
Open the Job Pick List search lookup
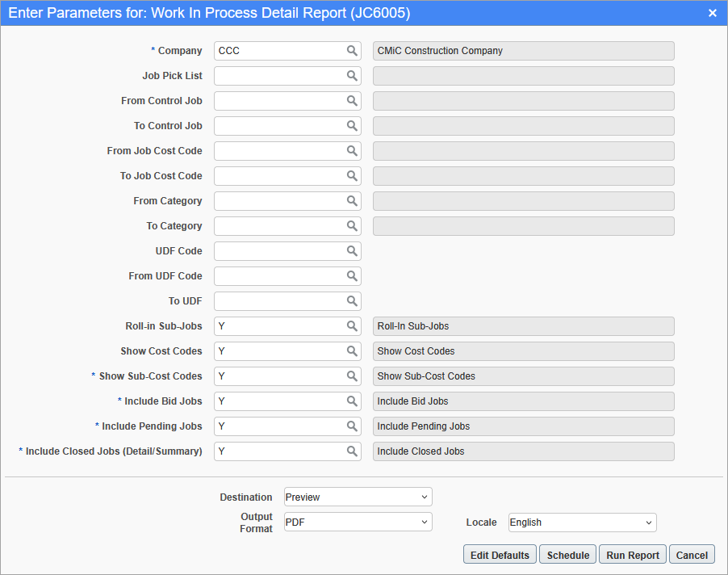coord(352,76)
